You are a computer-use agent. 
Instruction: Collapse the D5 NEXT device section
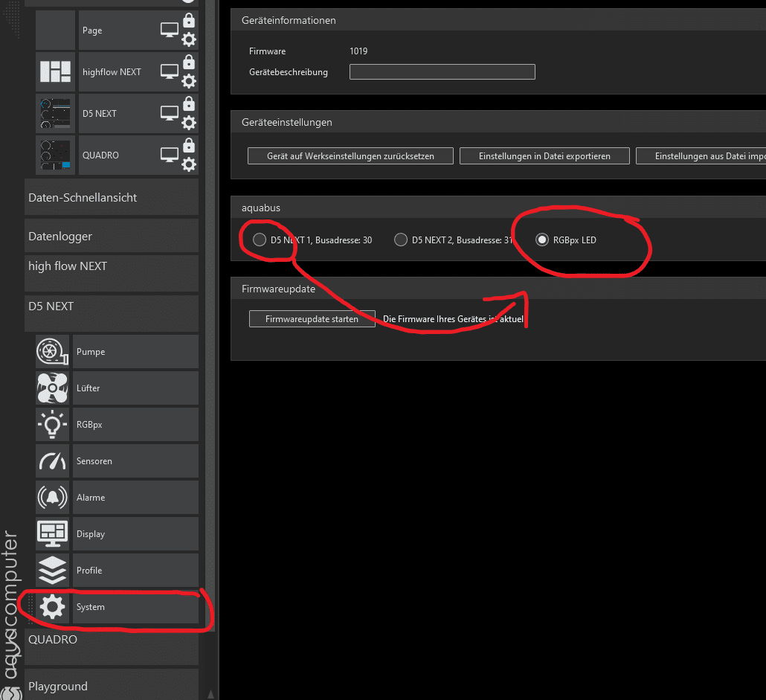point(112,313)
